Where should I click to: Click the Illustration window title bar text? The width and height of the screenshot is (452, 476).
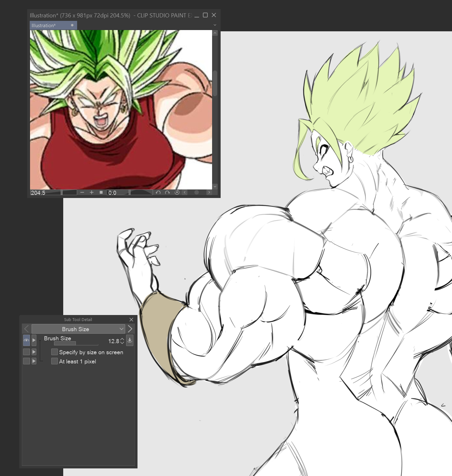click(x=111, y=15)
